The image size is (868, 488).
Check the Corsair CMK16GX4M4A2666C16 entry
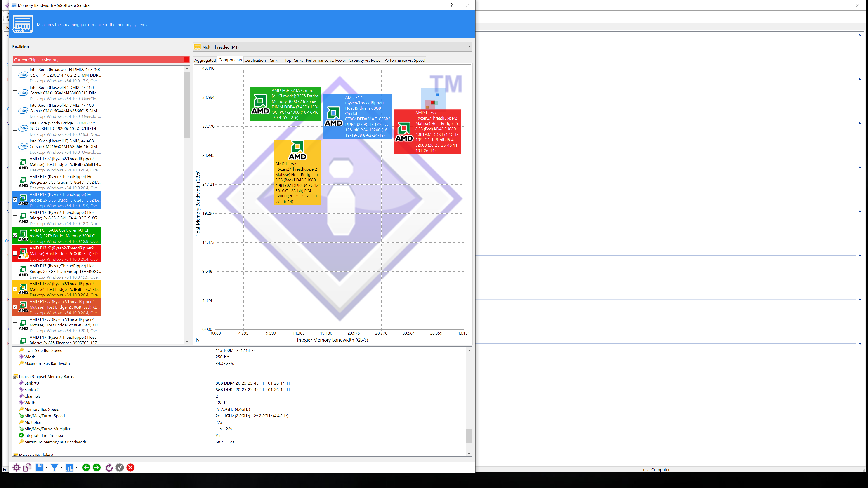15,146
